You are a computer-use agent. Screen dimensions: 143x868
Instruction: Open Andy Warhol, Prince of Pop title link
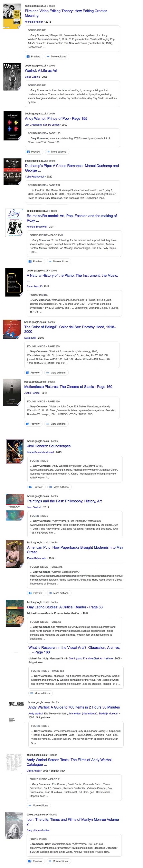56,119
